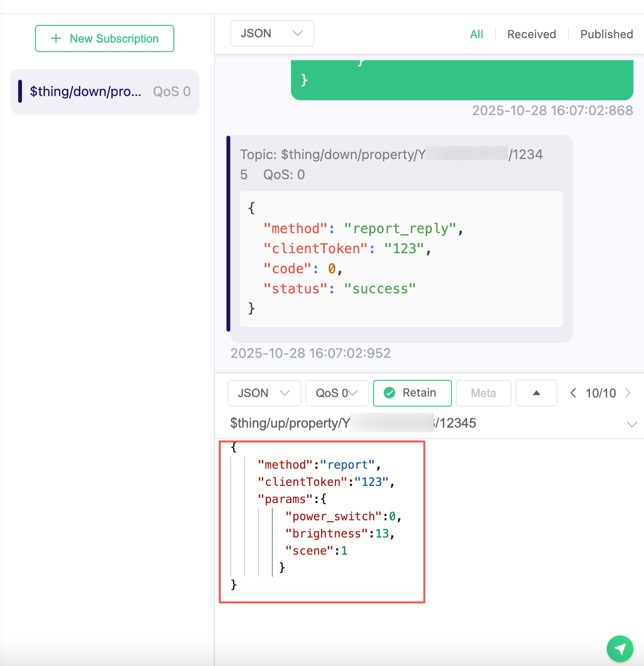Click the QoS 0 label on subscription
The width and height of the screenshot is (644, 666).
(x=172, y=92)
